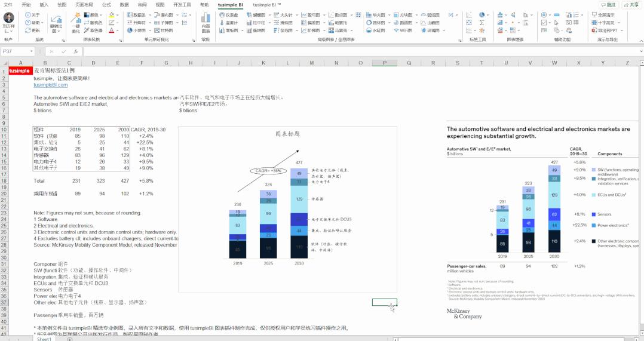Open the fill color bucket swatch
The width and height of the screenshot is (644, 341).
click(111, 15)
